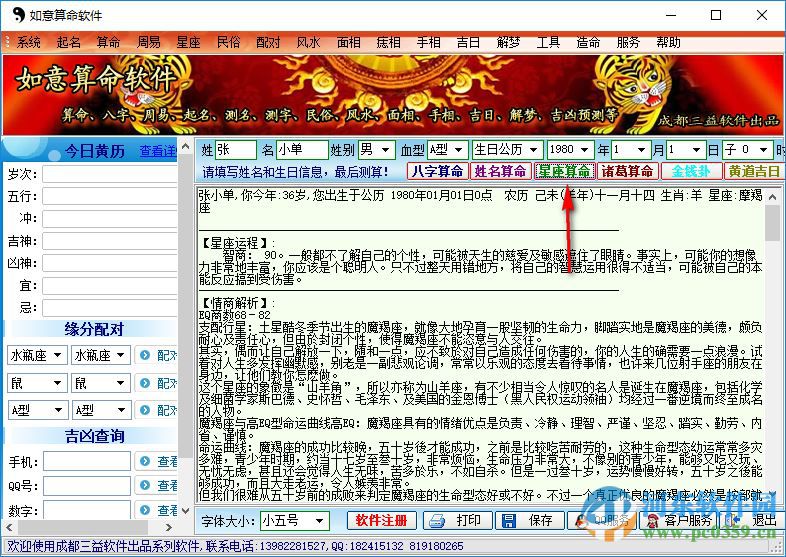Click the 客户服务 person icon
786x557 pixels.
pos(652,521)
